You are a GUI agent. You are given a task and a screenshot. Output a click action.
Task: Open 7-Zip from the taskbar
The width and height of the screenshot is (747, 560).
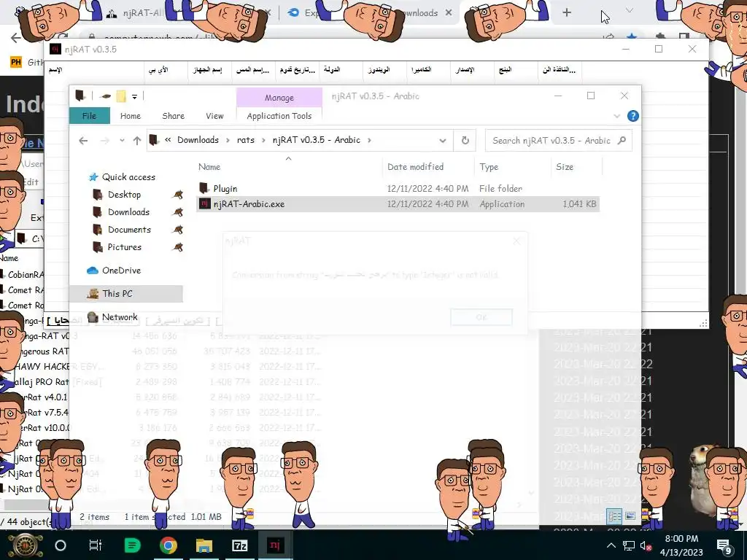point(239,545)
